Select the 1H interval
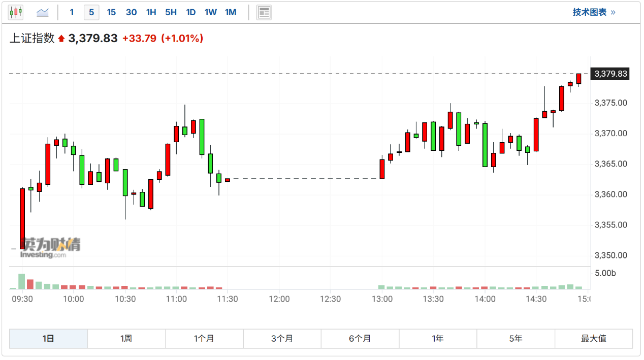Image resolution: width=644 pixels, height=360 pixels. (151, 12)
